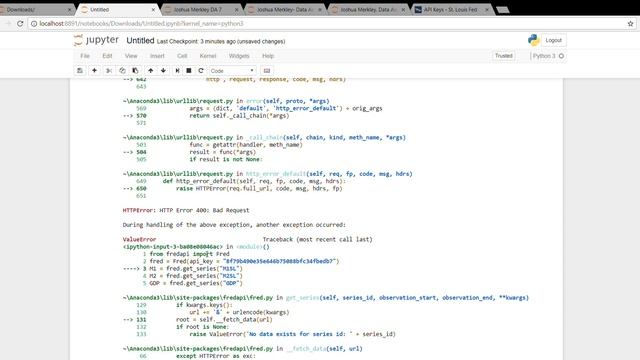
Task: Click the raise ValueError No data exists line
Action: 292,334
